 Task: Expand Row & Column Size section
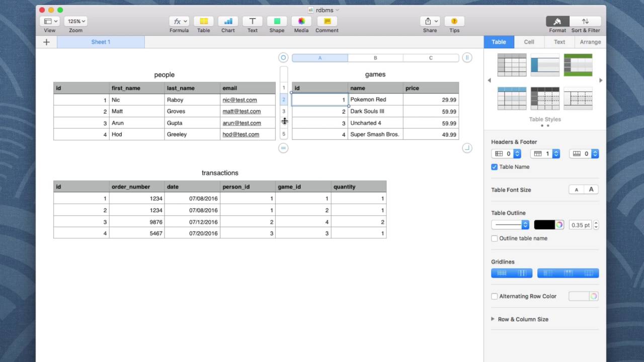(493, 319)
